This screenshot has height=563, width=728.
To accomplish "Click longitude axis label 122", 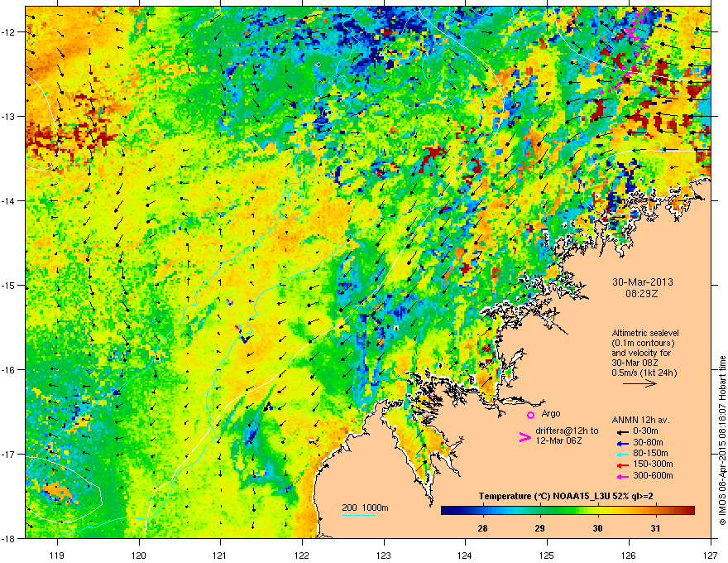I will pyautogui.click(x=302, y=555).
